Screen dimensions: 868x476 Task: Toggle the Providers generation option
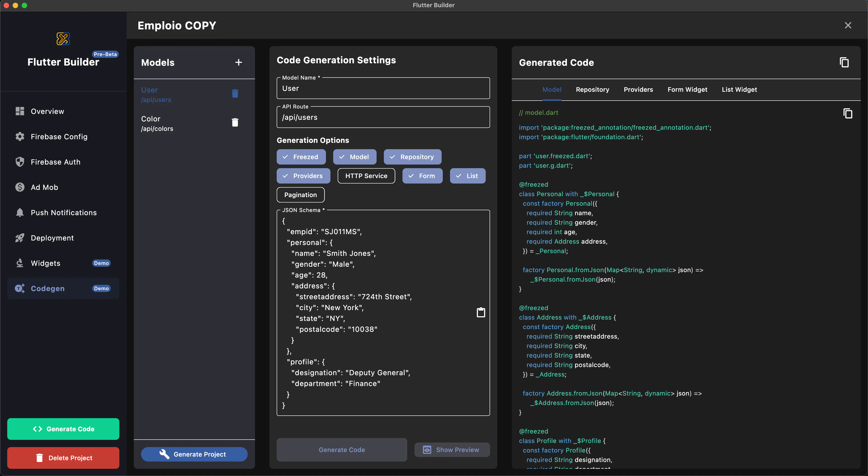coord(304,176)
